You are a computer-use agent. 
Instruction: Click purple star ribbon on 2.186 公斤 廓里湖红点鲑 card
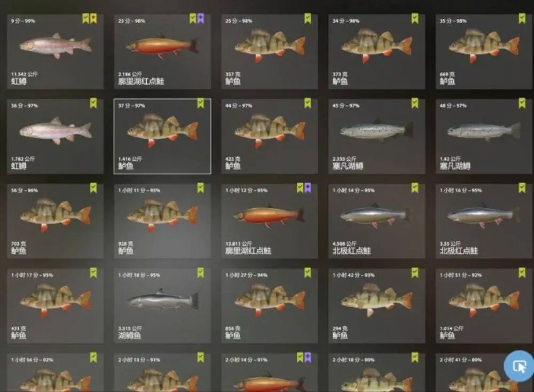[201, 18]
